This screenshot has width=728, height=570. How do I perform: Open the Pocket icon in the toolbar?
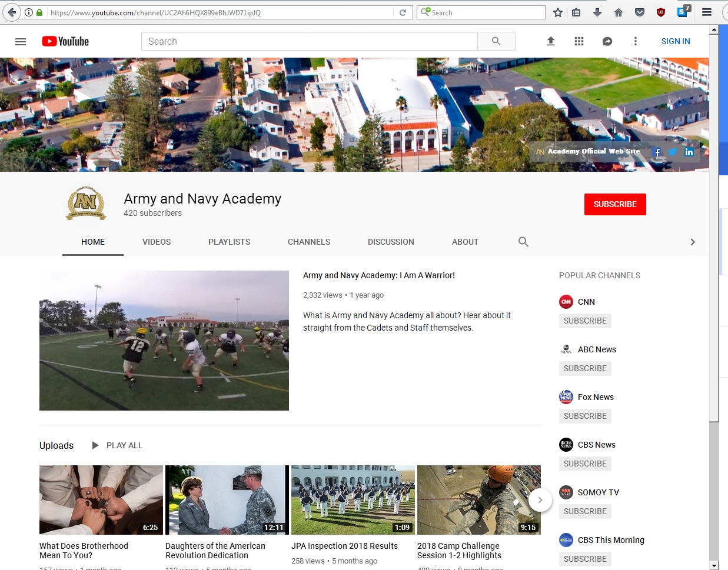pyautogui.click(x=640, y=12)
